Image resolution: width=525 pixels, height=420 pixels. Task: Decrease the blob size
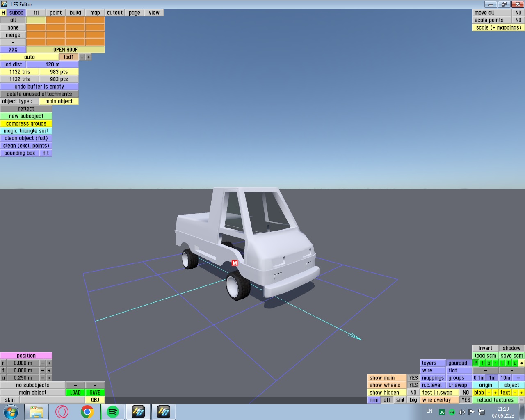click(489, 393)
